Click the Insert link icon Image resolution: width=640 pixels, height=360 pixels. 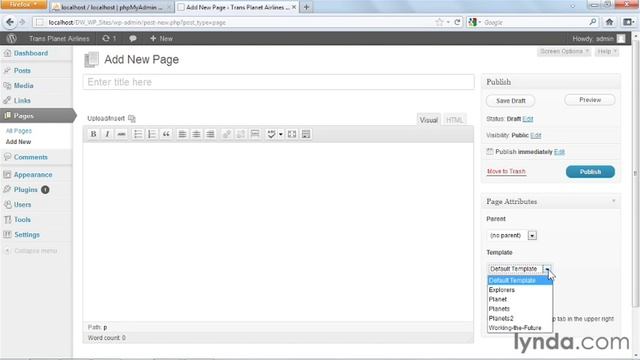227,134
